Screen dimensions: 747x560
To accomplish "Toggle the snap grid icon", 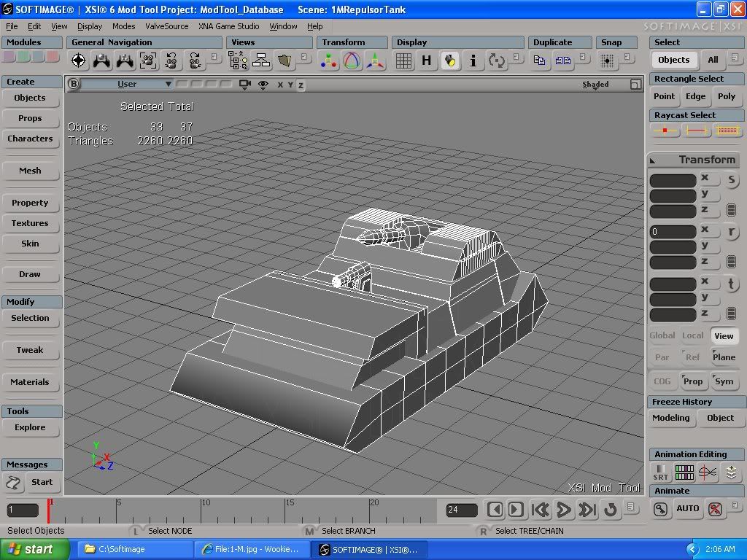I will pyautogui.click(x=608, y=61).
